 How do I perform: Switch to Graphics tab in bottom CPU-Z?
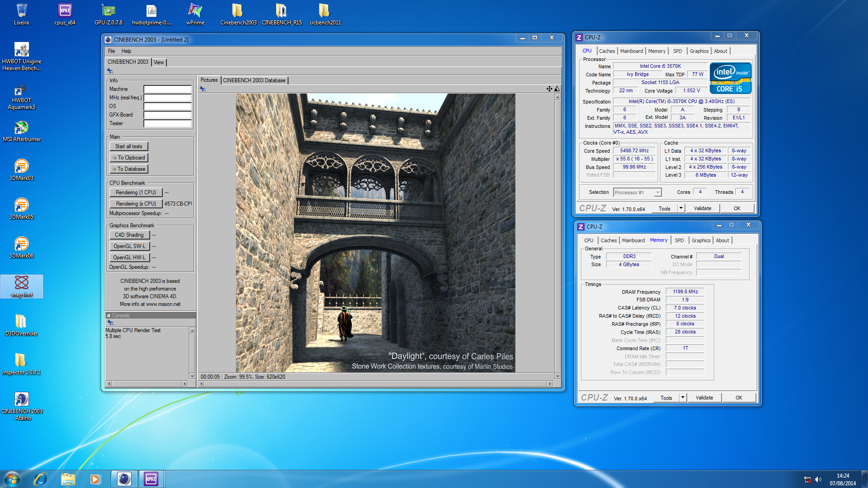click(701, 240)
